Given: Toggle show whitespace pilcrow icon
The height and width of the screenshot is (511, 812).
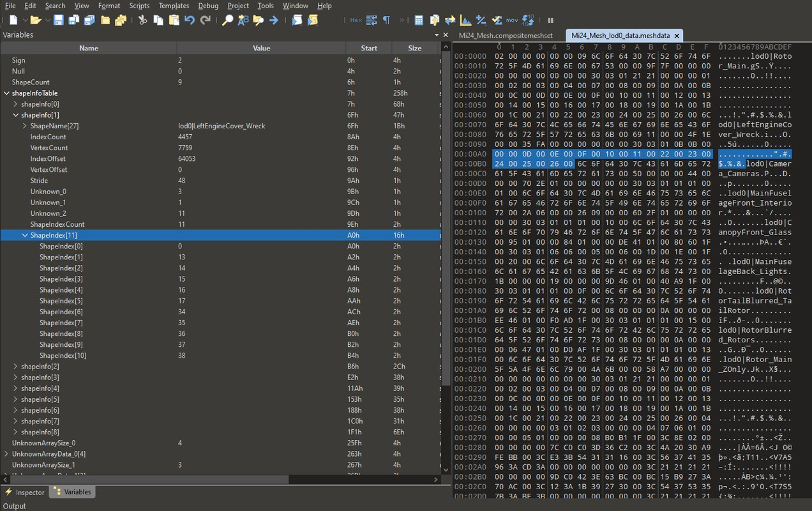Looking at the screenshot, I should [x=386, y=20].
